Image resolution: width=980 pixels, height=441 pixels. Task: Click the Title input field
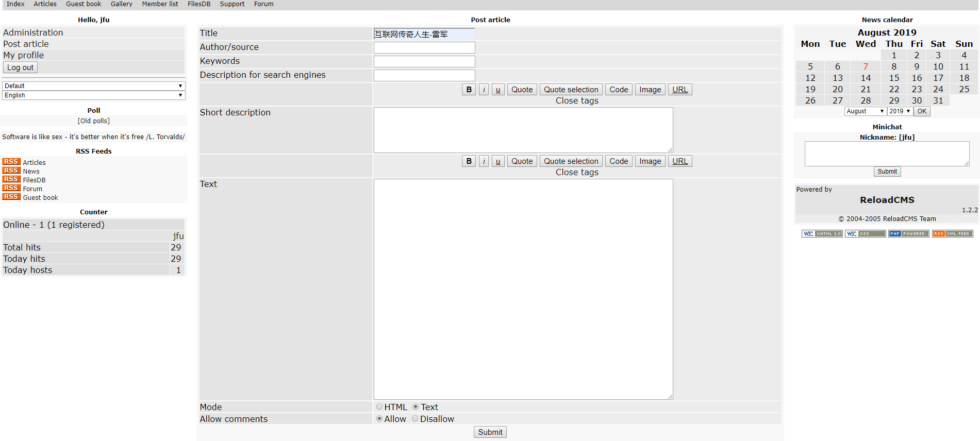pos(424,34)
